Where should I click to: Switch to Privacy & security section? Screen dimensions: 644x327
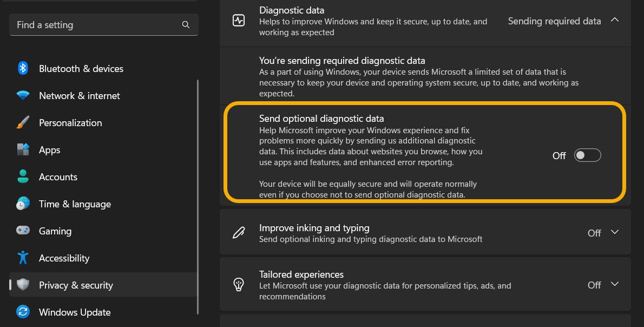click(76, 285)
